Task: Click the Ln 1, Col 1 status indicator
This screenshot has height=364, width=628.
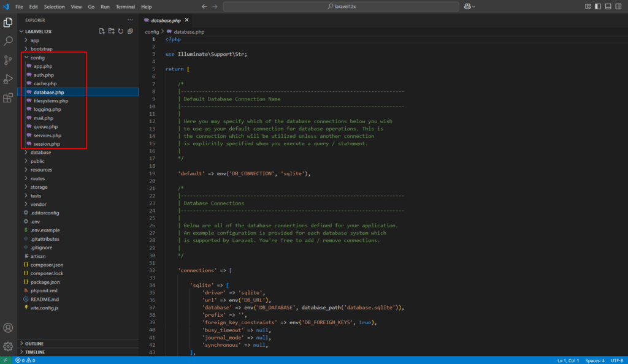Action: [x=567, y=360]
